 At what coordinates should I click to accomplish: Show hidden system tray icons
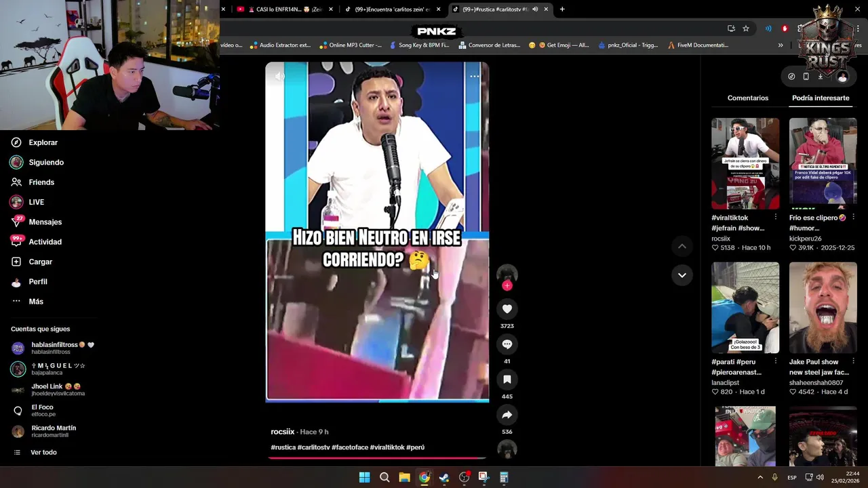pos(760,477)
